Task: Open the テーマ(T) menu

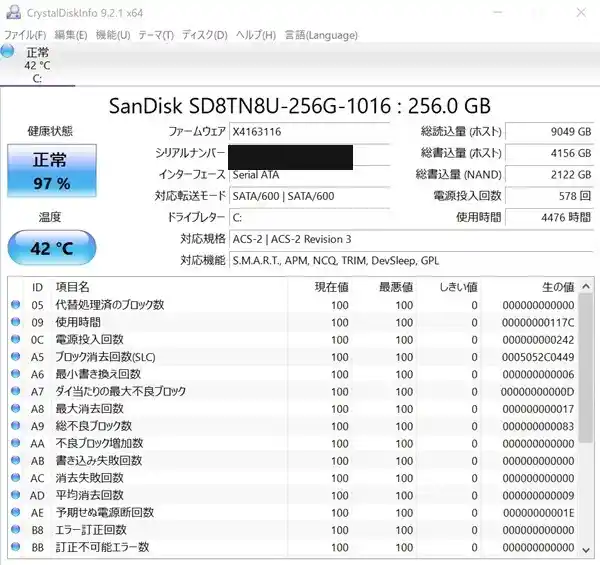Action: [x=156, y=35]
